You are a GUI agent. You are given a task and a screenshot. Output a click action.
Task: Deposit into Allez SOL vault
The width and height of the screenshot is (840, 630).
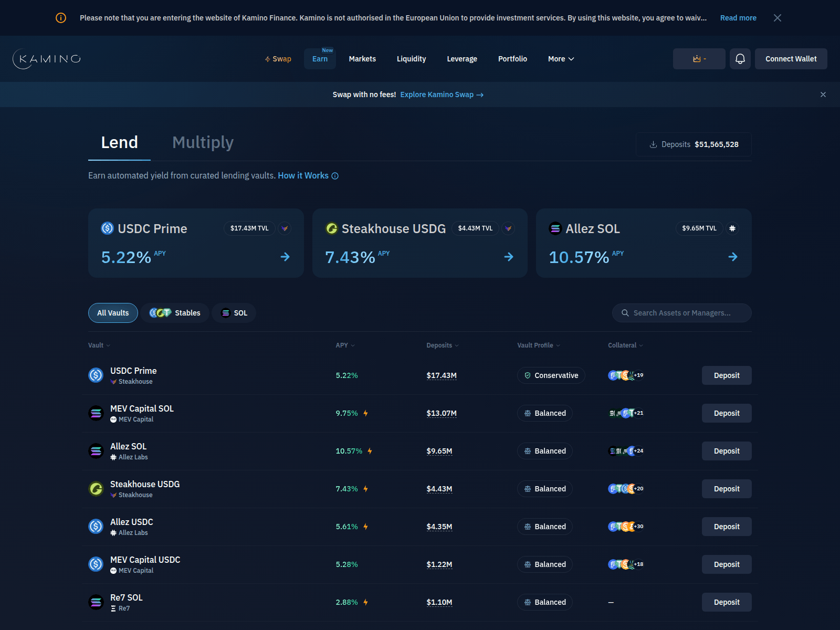coord(727,451)
